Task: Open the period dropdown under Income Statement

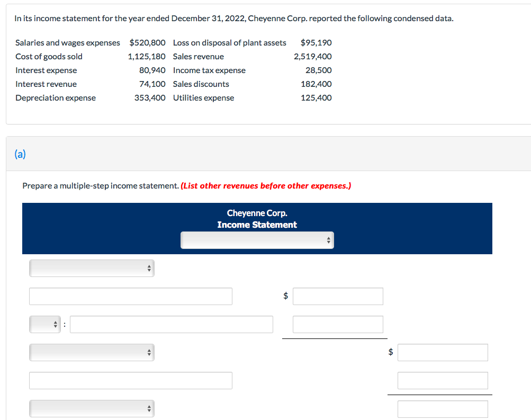Action: 257,240
